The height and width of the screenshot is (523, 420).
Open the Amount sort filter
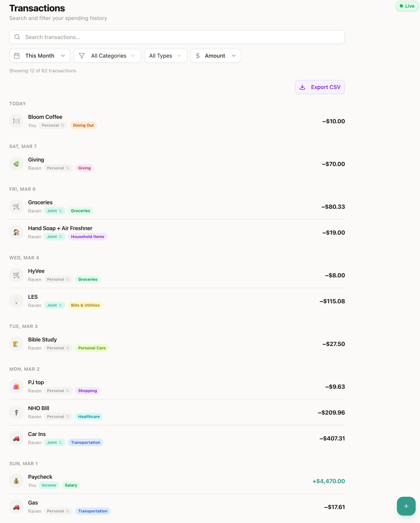pos(215,55)
